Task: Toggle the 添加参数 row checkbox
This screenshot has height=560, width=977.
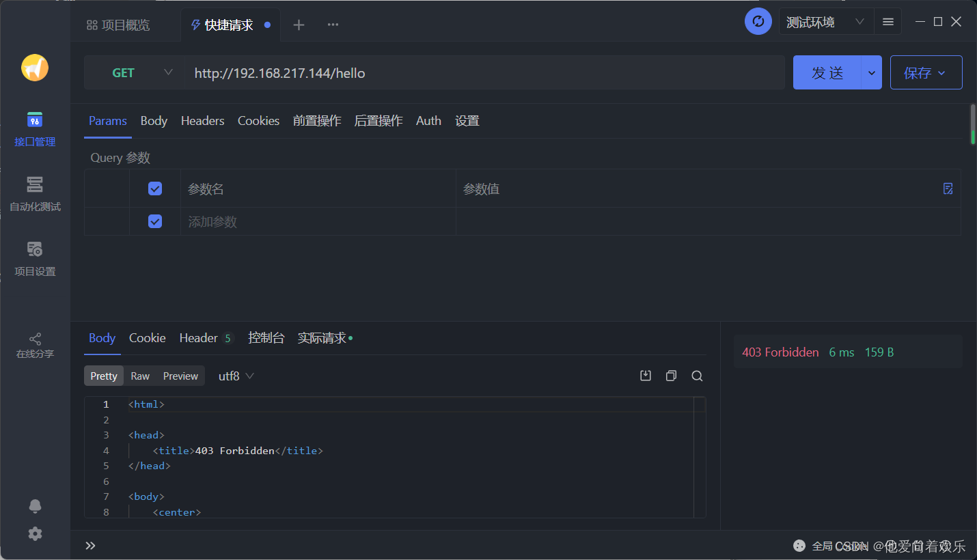Action: pos(154,221)
